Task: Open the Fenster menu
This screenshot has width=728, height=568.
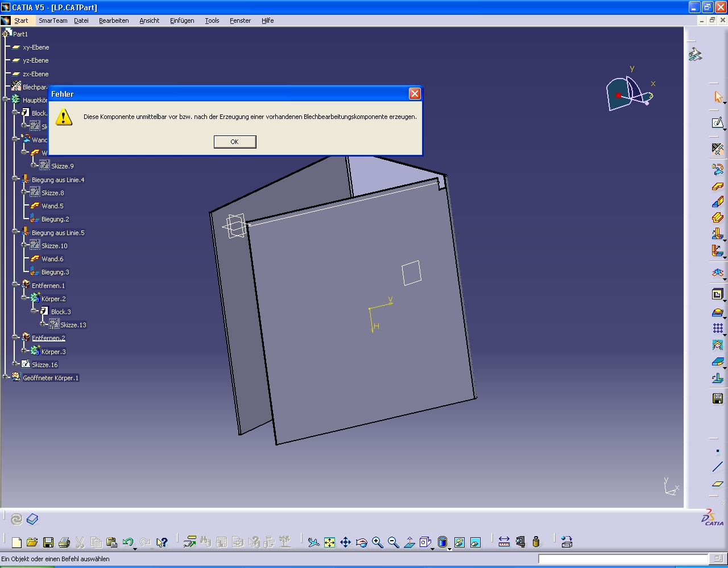Action: (x=240, y=20)
